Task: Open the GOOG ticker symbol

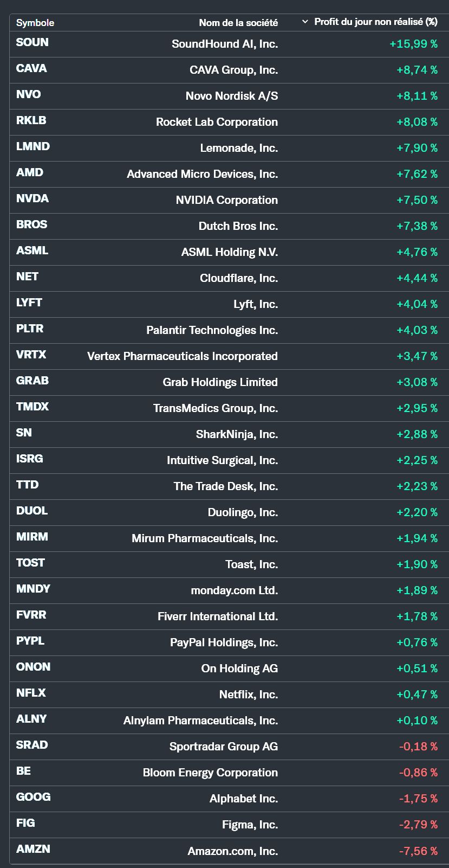Action: tap(34, 797)
